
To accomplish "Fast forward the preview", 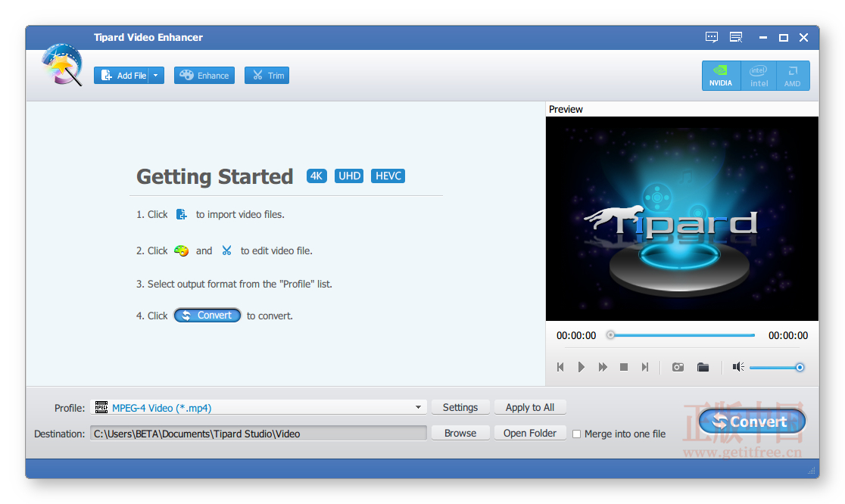I will [x=603, y=367].
